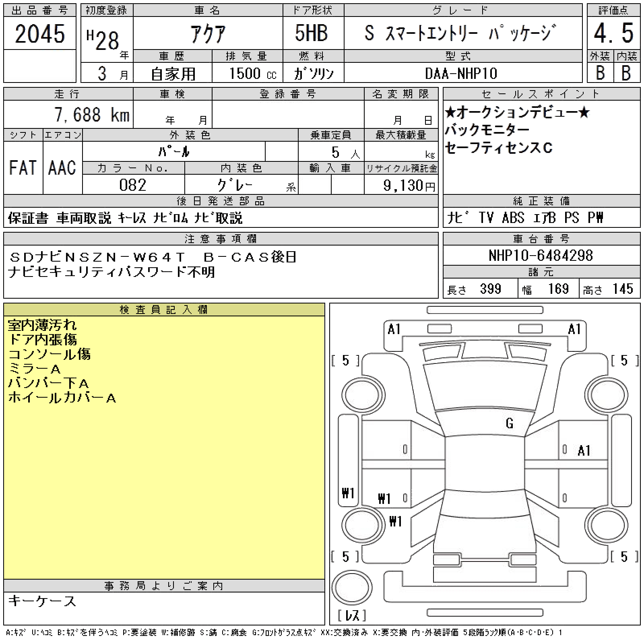644x644 pixels.
Task: Select inspector note ドア内張傷
Action: [x=42, y=340]
